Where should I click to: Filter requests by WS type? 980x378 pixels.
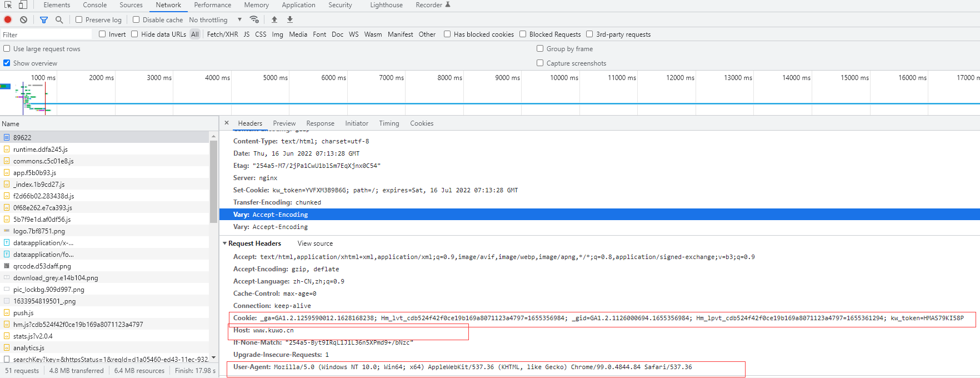click(x=354, y=34)
